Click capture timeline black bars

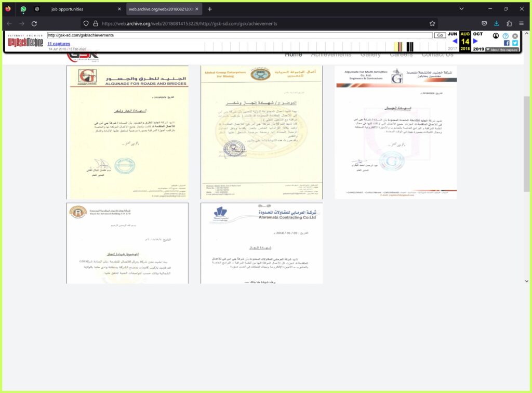(x=410, y=46)
